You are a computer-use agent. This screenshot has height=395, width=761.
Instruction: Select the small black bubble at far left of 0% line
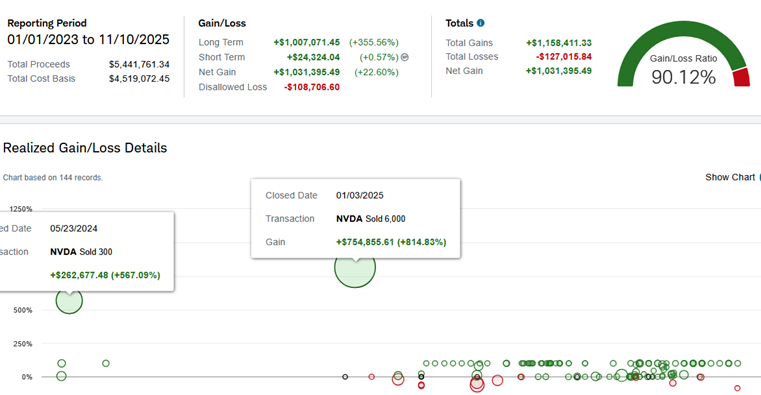coord(345,377)
